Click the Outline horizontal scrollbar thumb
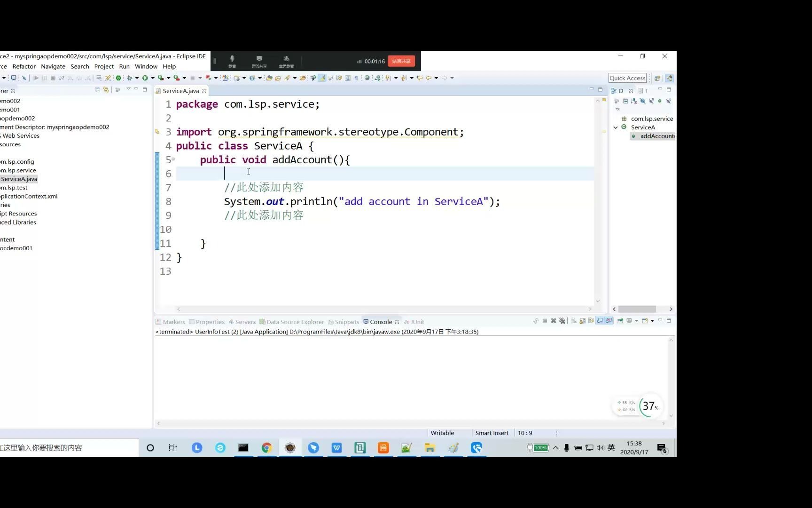Viewport: 812px width, 508px height. tap(637, 309)
